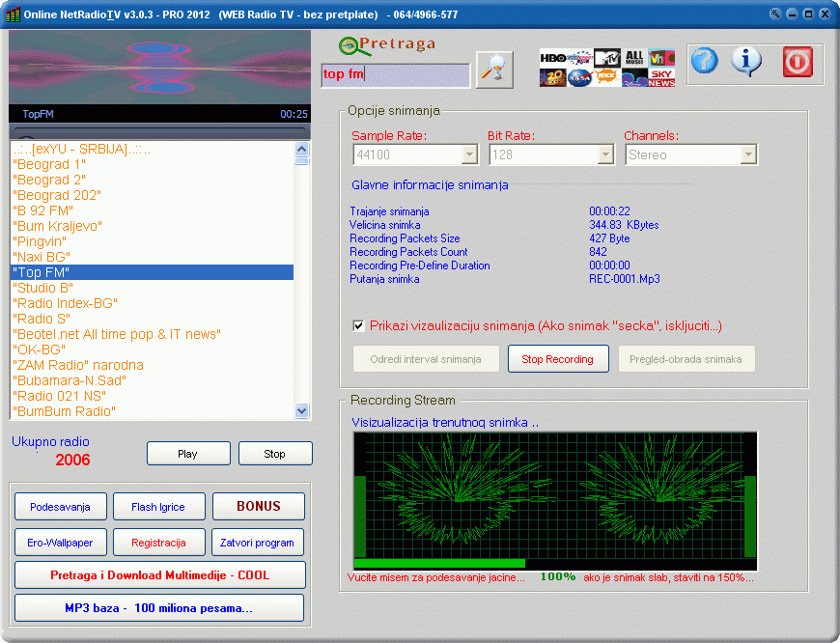Open help with the blue question mark icon
The image size is (840, 643).
point(704,61)
